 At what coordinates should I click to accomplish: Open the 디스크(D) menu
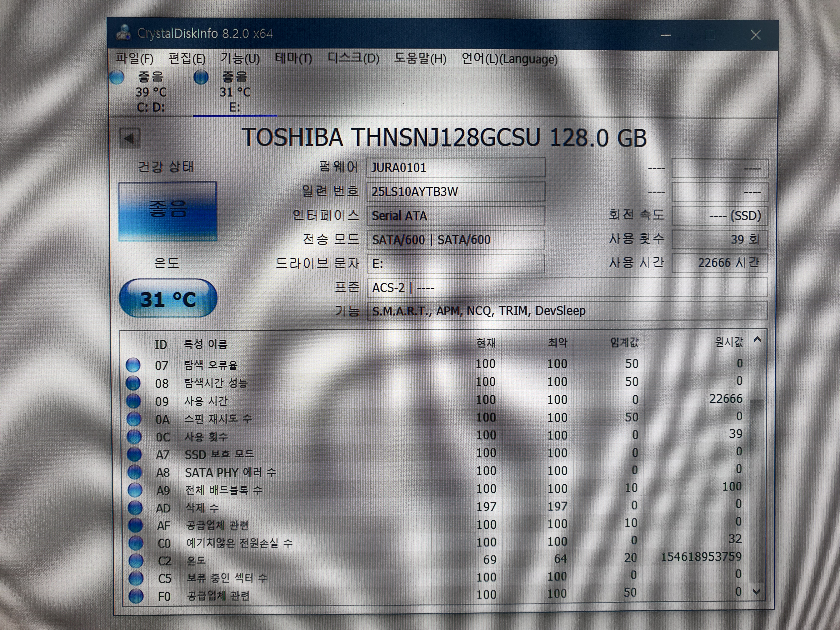pyautogui.click(x=353, y=59)
